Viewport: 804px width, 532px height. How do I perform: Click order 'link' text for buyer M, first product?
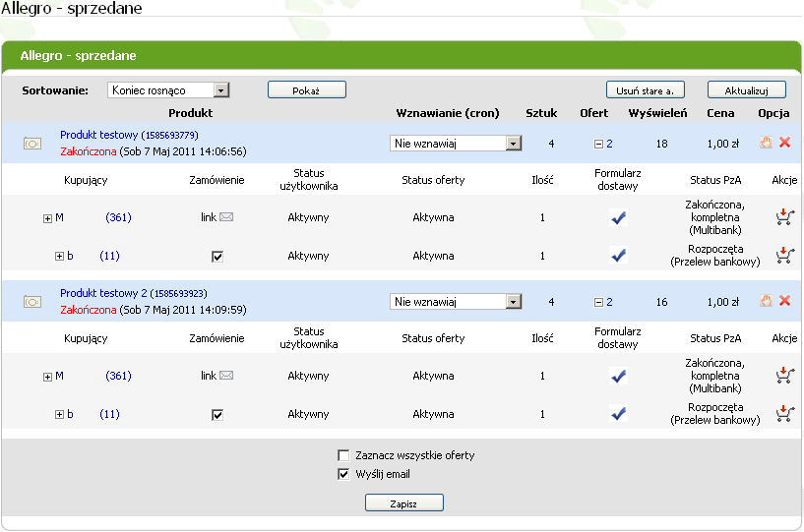pyautogui.click(x=209, y=217)
